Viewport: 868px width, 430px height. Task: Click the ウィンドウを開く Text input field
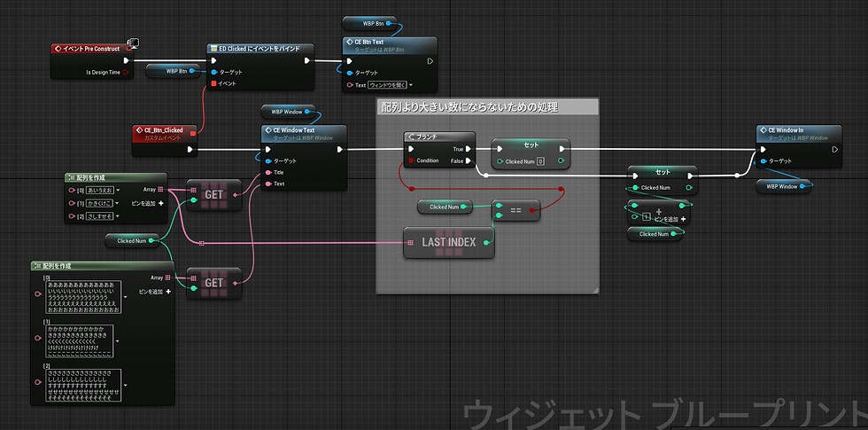tap(388, 85)
